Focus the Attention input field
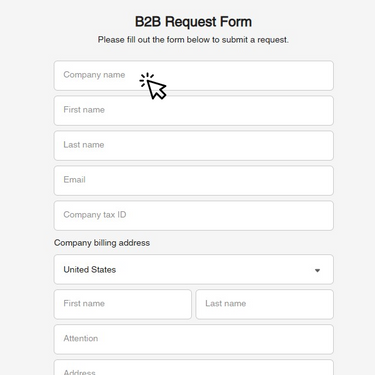The height and width of the screenshot is (375, 375). [194, 339]
